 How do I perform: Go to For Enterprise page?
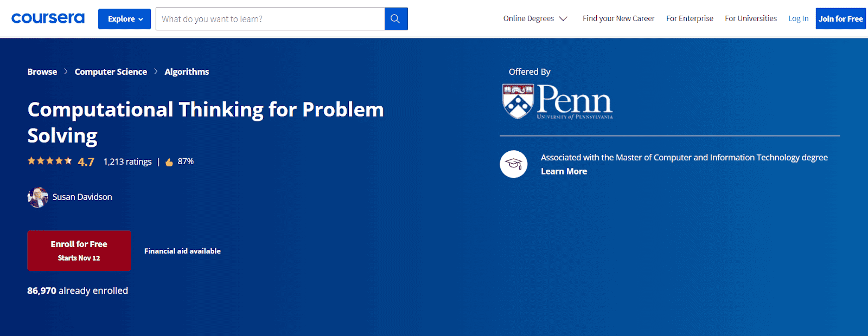[690, 18]
